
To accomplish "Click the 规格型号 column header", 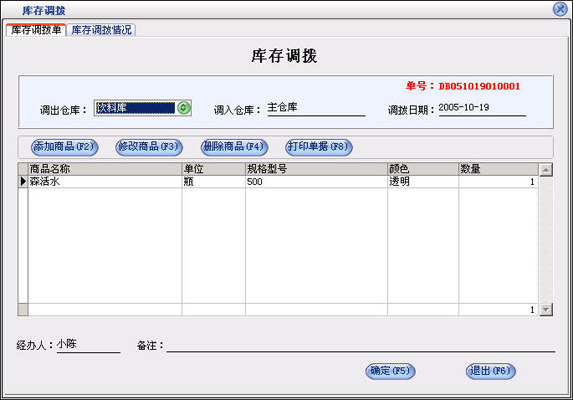I will [x=316, y=169].
